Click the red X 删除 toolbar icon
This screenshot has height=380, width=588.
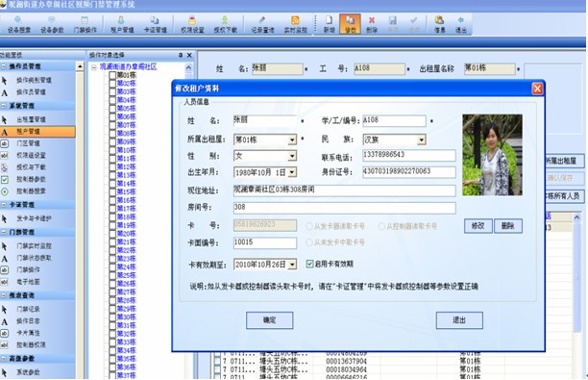(x=371, y=24)
